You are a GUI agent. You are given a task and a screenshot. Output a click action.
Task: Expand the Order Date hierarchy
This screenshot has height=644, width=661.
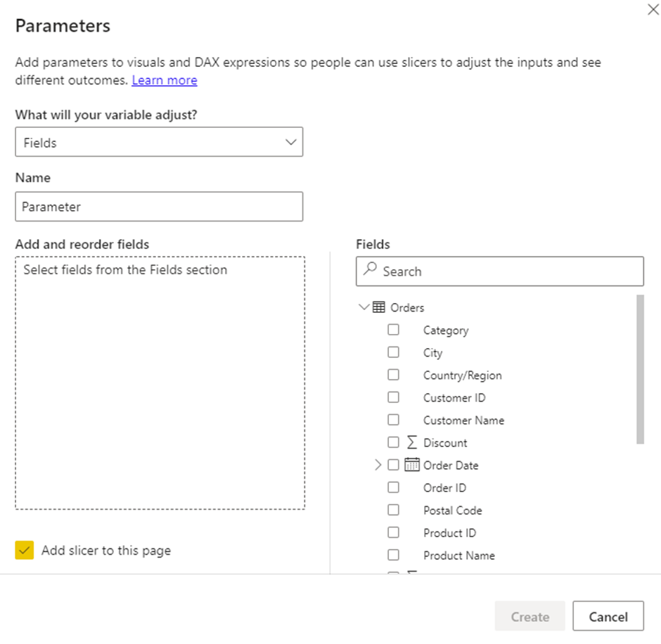(x=378, y=465)
